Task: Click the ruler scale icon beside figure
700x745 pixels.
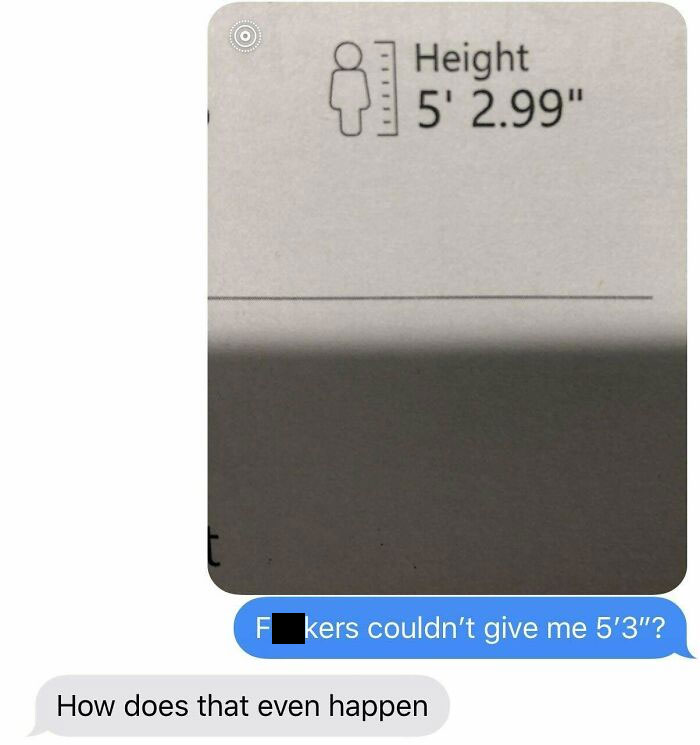Action: pos(387,88)
